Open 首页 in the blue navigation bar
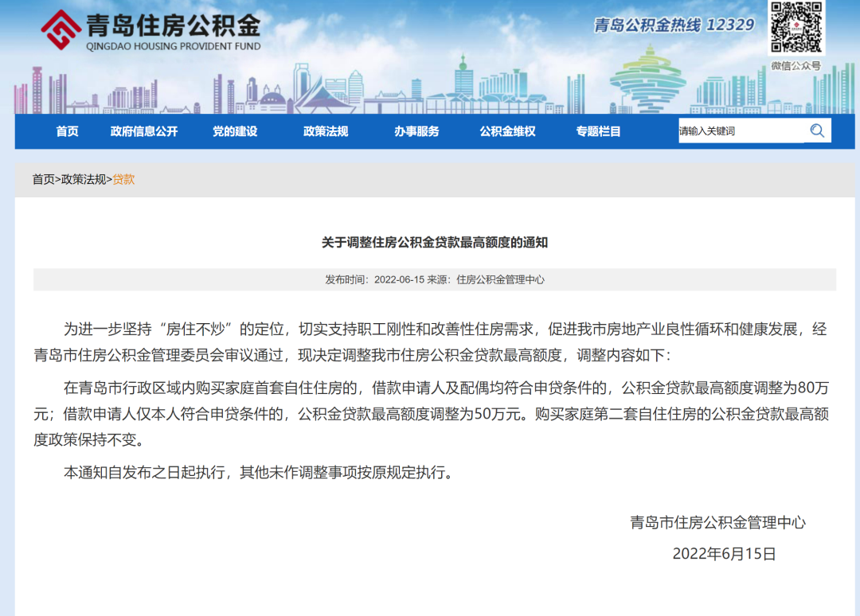 67,131
